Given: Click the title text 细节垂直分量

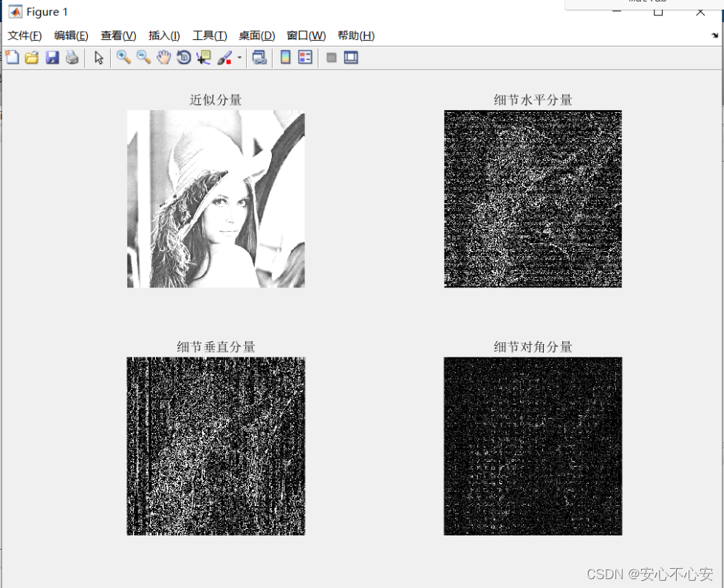Looking at the screenshot, I should [216, 346].
